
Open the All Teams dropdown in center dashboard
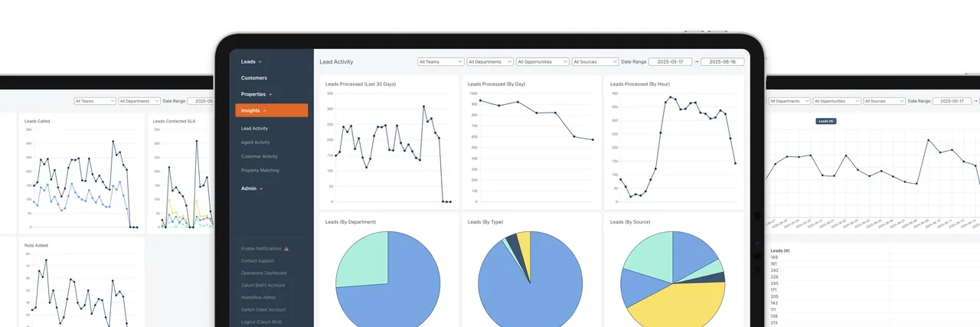[440, 61]
